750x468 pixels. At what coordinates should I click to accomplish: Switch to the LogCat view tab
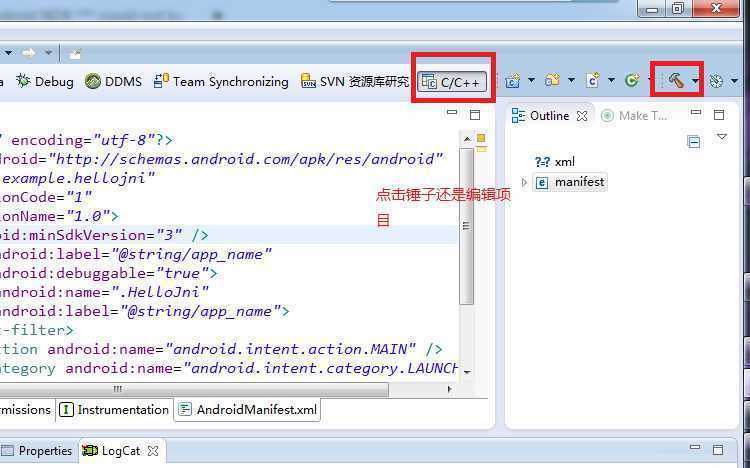[112, 451]
